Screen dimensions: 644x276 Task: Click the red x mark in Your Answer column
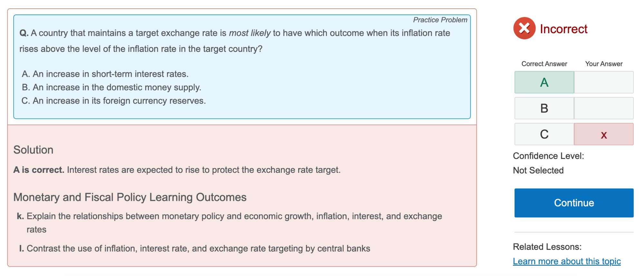point(604,134)
